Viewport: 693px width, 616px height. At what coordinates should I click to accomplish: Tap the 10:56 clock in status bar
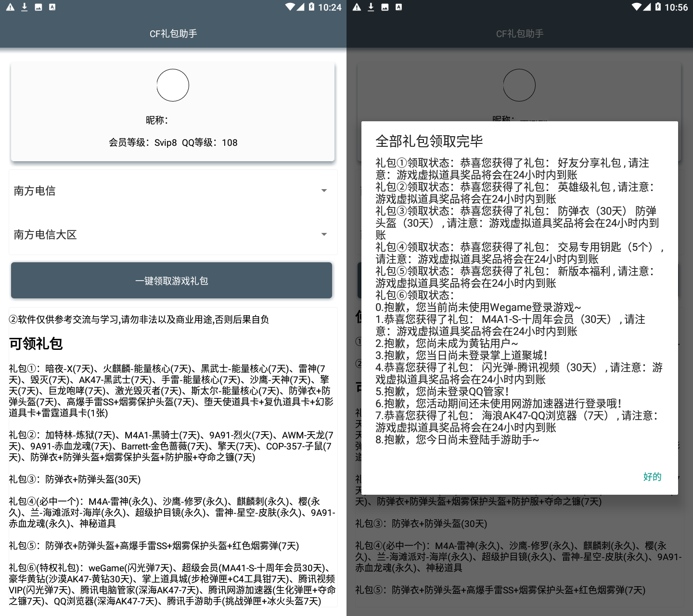[676, 7]
